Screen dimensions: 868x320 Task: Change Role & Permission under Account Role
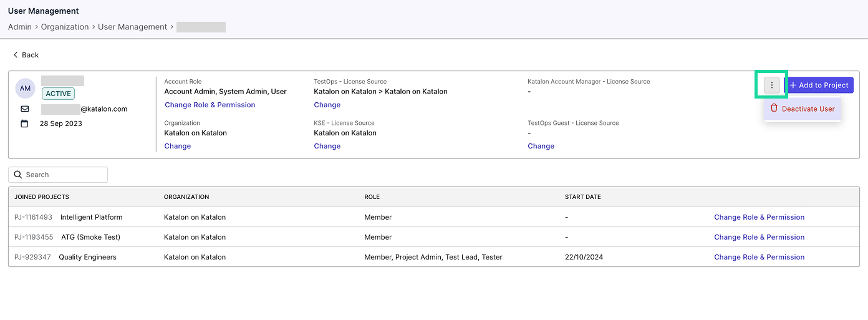tap(210, 105)
